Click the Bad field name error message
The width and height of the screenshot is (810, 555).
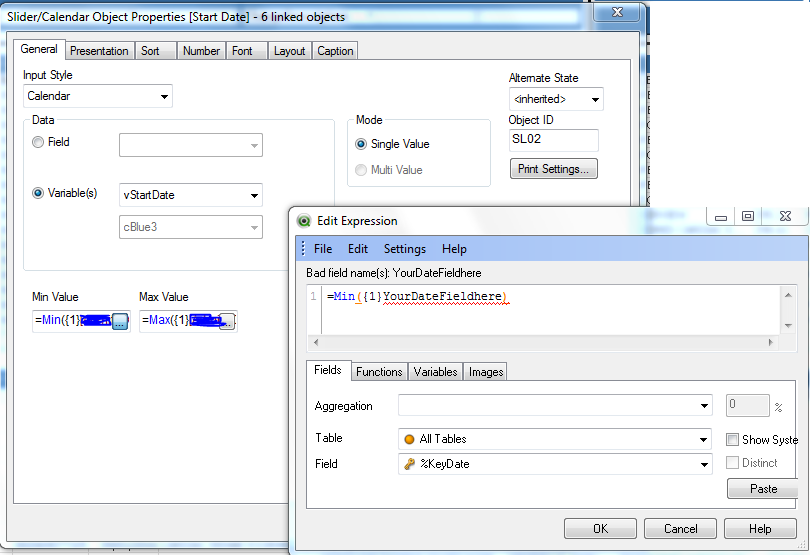394,273
